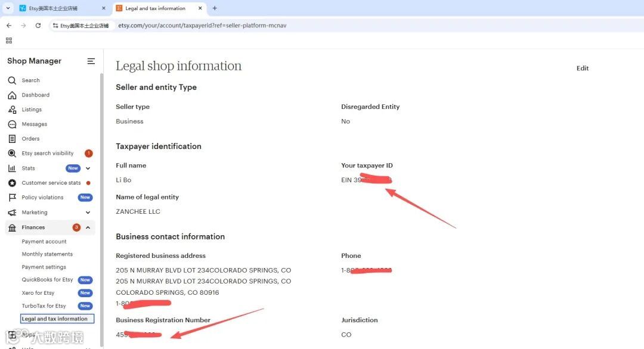Open the browser apps grid icon
Image resolution: width=644 pixels, height=349 pixels.
point(8,40)
